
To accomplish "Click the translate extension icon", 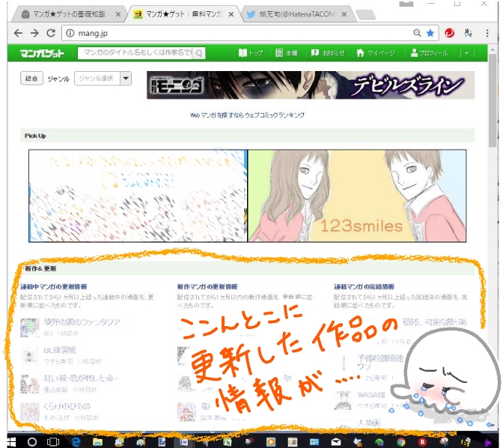I will [x=468, y=33].
